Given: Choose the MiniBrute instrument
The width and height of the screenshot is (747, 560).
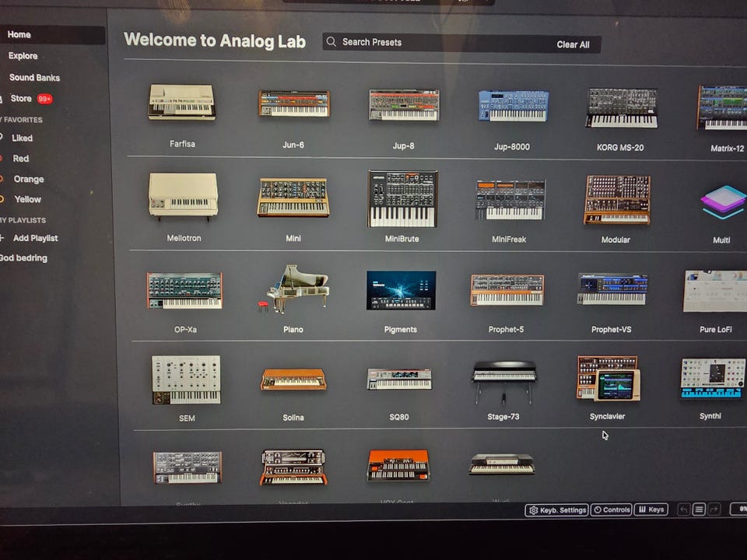Looking at the screenshot, I should (x=402, y=198).
